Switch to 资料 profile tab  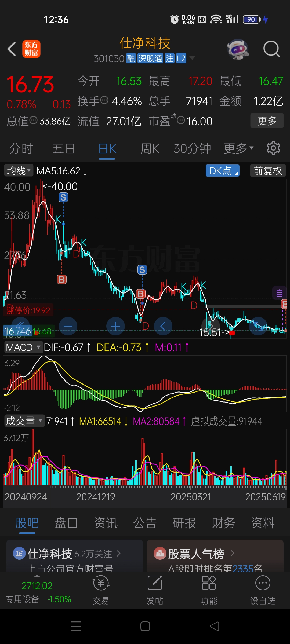point(263,523)
